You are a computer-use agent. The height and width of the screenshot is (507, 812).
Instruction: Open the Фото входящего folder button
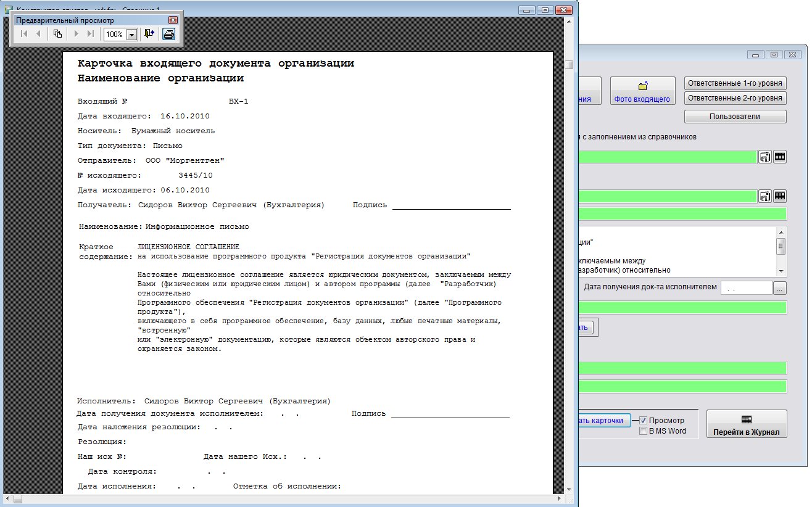click(642, 91)
